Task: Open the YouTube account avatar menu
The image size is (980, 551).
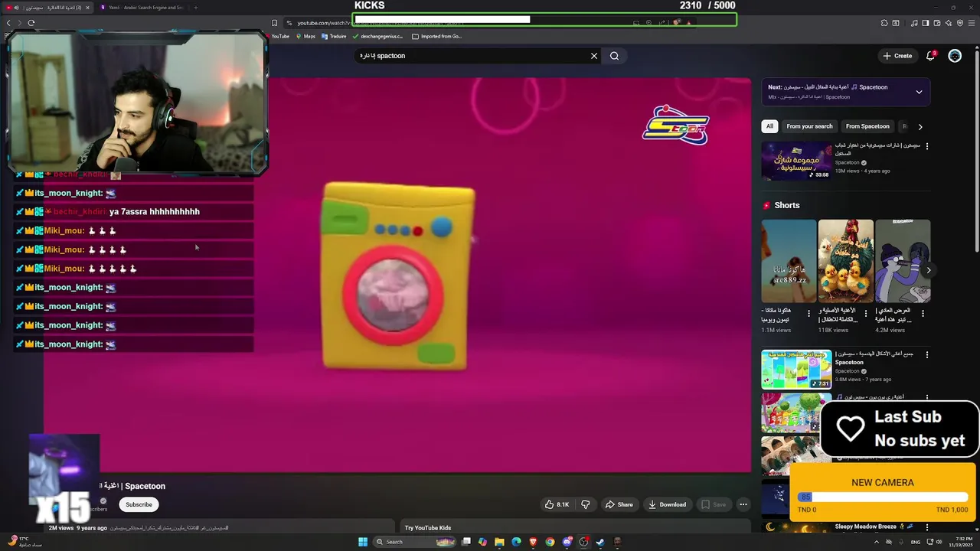Action: (x=955, y=56)
